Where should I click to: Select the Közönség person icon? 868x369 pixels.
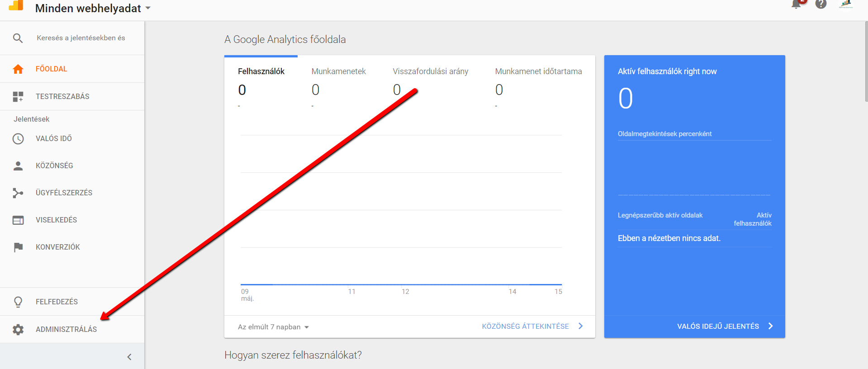tap(18, 166)
